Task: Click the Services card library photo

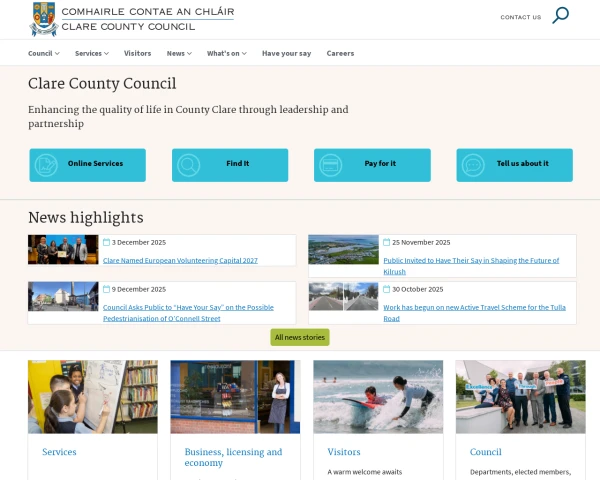Action: 93,397
